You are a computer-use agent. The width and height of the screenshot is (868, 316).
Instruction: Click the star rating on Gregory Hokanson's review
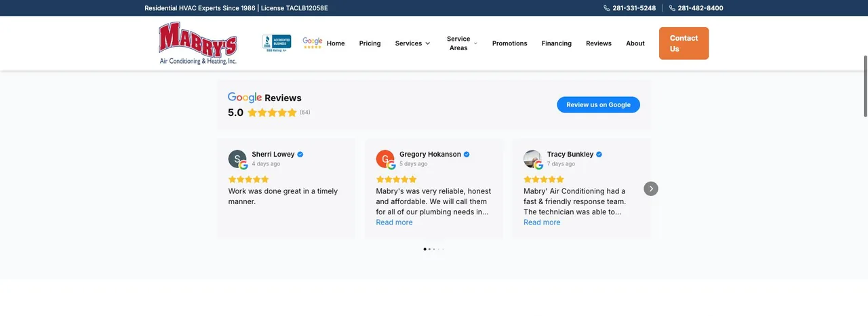point(397,179)
